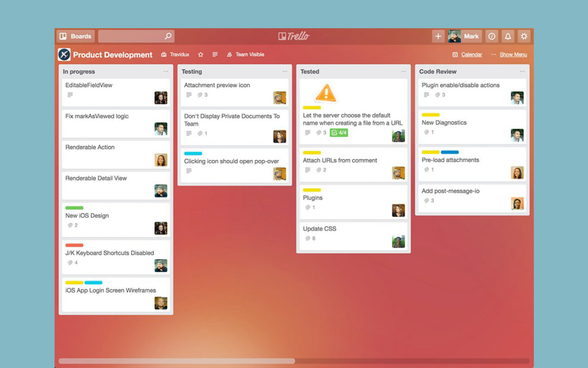The height and width of the screenshot is (368, 588).
Task: Click the plus create button in header
Action: [x=438, y=36]
